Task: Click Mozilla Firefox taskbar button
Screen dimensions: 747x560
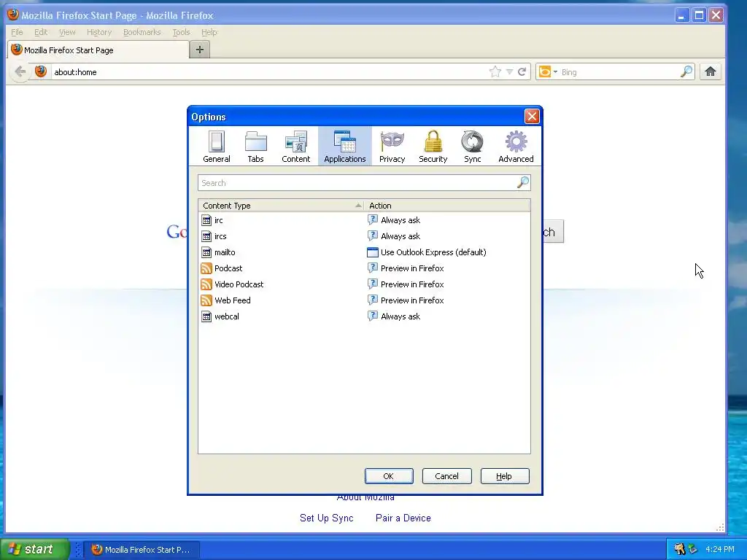Action: 142,550
